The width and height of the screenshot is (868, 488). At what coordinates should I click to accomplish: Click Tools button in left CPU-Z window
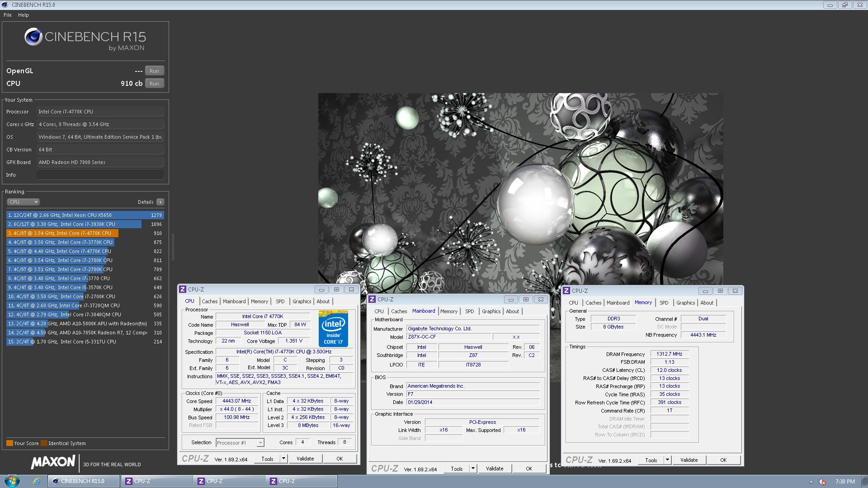coord(267,459)
